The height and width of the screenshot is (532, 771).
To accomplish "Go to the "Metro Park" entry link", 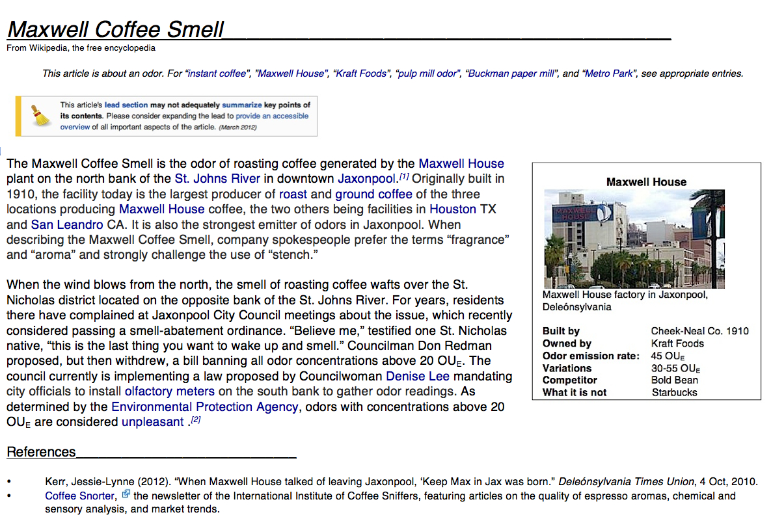I will pos(608,73).
